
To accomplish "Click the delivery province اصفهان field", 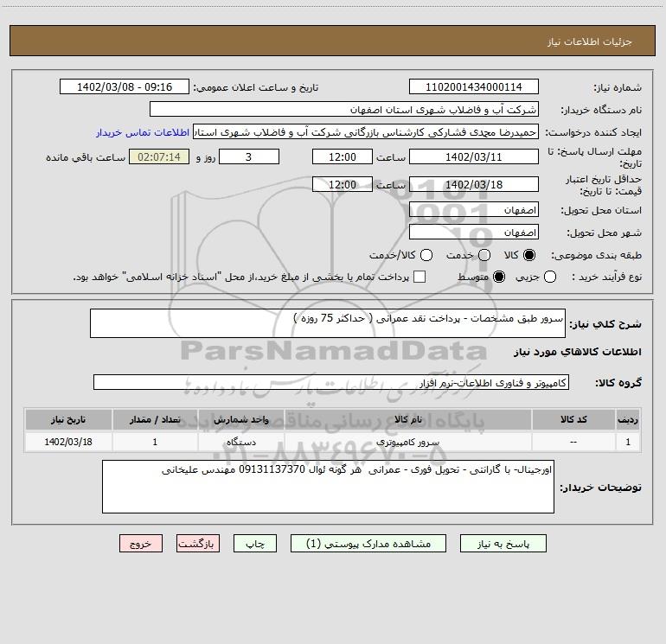I will [474, 210].
